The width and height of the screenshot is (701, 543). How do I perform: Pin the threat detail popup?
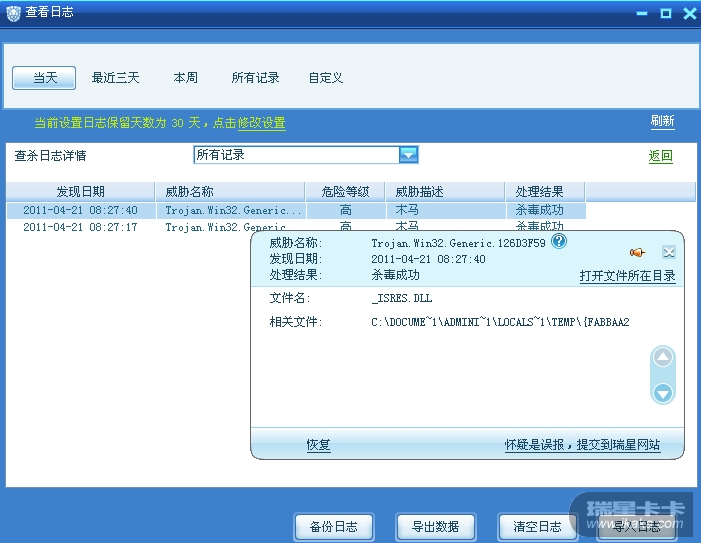tap(638, 253)
